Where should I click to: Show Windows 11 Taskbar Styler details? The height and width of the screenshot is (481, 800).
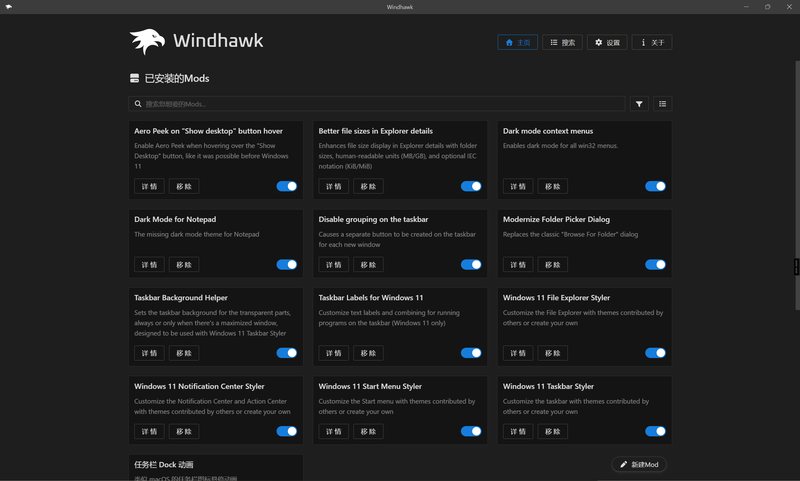point(518,432)
